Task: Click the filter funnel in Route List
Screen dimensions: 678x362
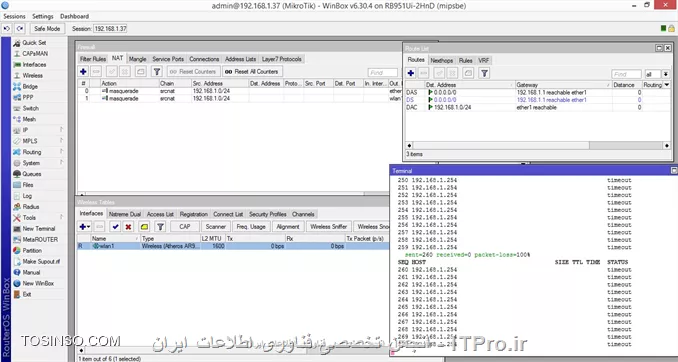Action: (484, 74)
